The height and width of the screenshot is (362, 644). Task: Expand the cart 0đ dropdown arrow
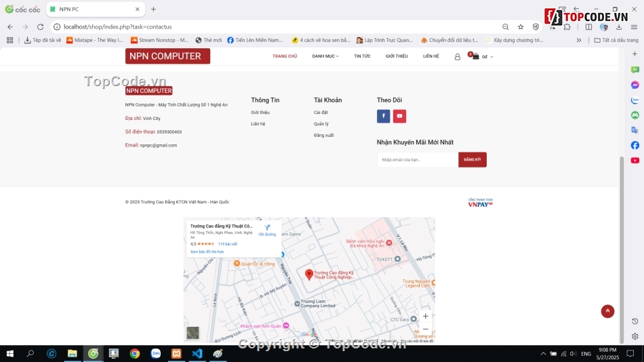click(x=491, y=57)
